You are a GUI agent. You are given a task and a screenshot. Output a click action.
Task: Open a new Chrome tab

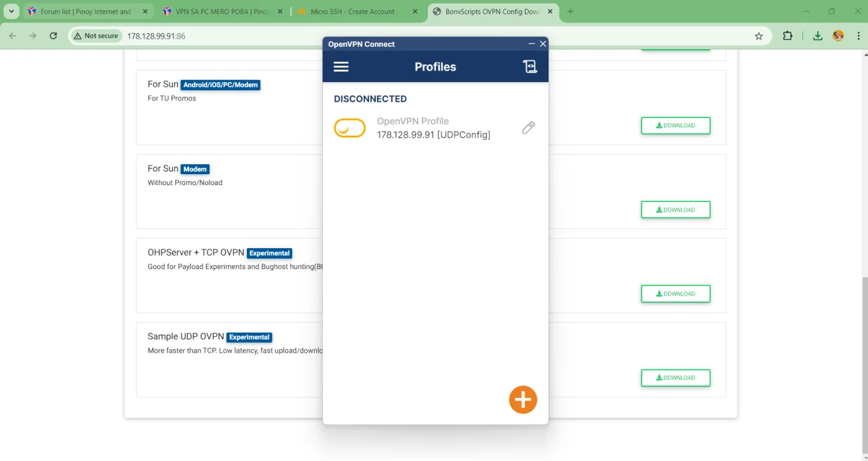point(570,12)
